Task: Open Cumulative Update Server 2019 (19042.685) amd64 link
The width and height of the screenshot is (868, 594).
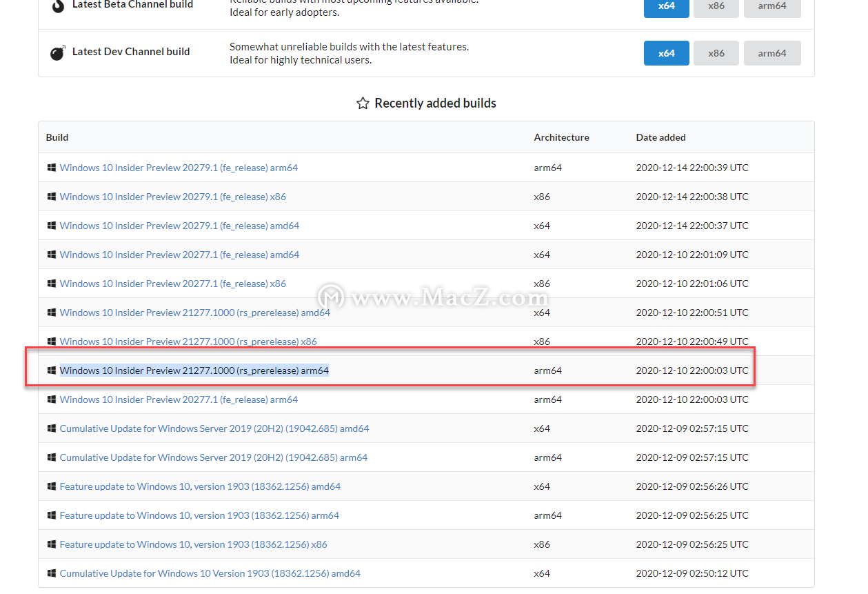Action: point(214,428)
